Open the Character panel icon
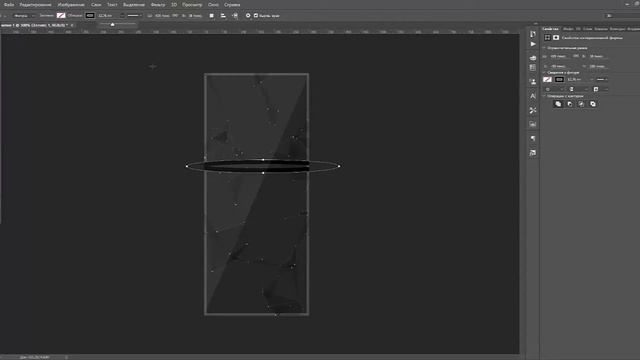640x360 pixels. [533, 96]
